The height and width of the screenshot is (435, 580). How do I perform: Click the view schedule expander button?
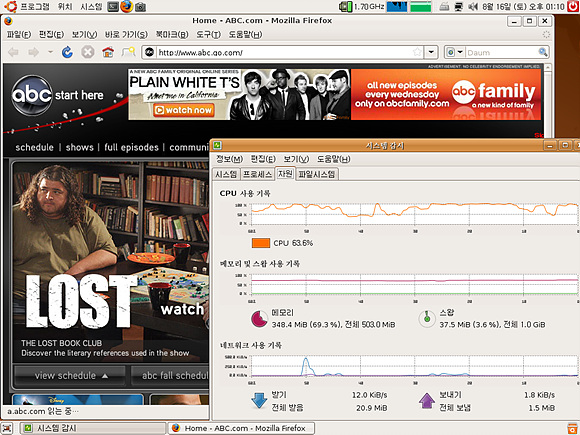[x=70, y=375]
